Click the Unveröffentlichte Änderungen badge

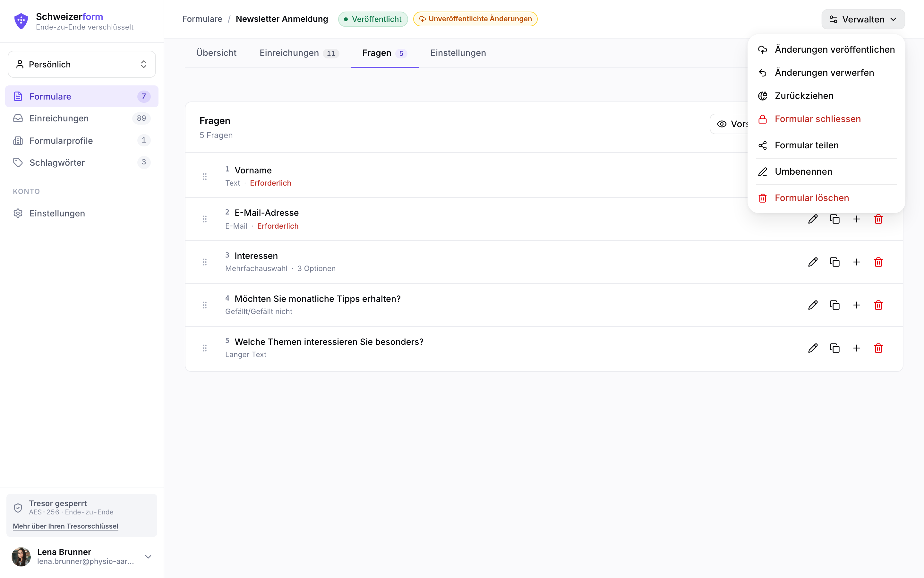475,19
